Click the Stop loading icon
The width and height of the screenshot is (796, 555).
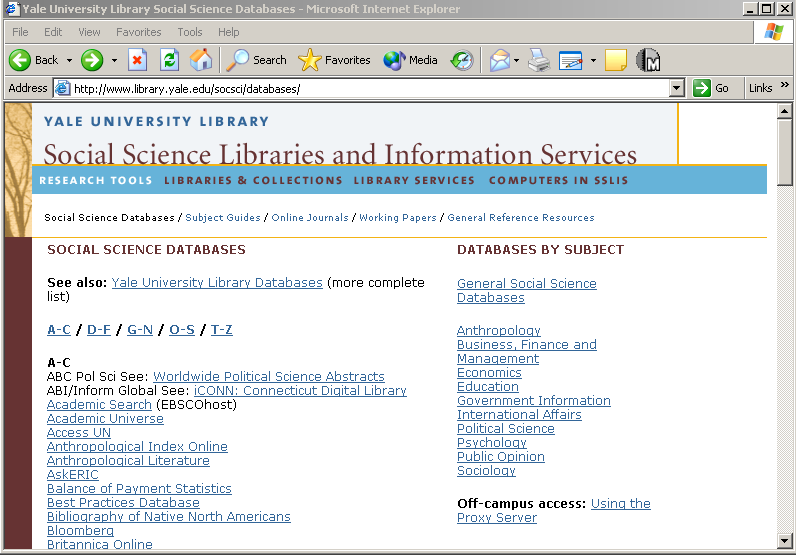click(x=138, y=60)
